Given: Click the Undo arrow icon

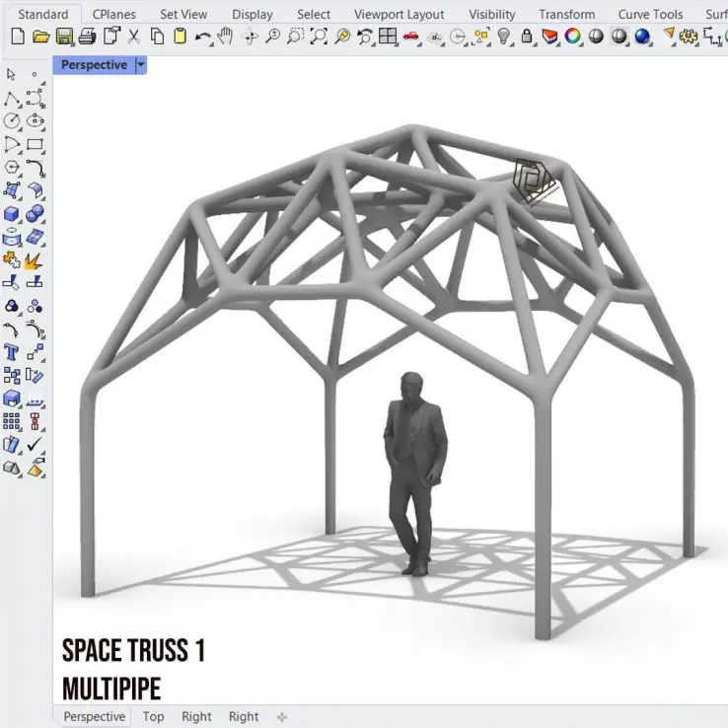Looking at the screenshot, I should pos(203,36).
